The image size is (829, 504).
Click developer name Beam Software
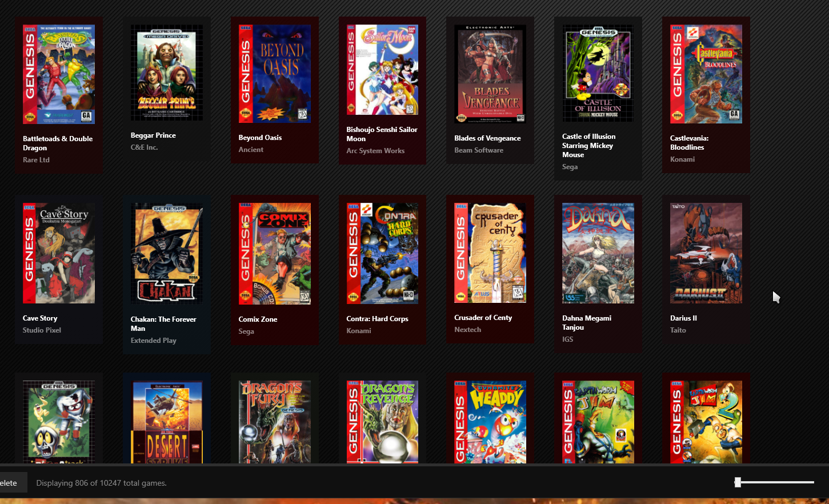point(479,150)
